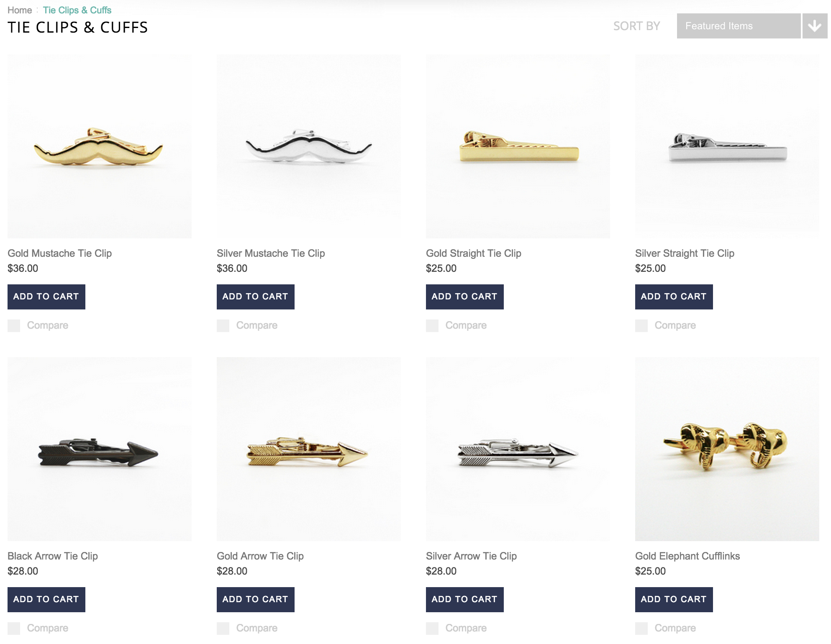This screenshot has height=644, width=831.
Task: Open the Tie Clips & Cuffs breadcrumb
Action: (77, 10)
